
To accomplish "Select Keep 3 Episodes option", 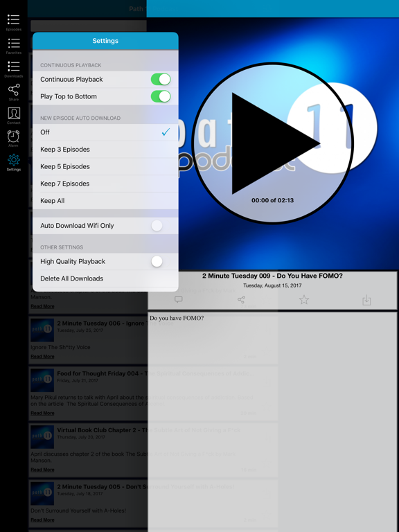I will click(x=105, y=150).
